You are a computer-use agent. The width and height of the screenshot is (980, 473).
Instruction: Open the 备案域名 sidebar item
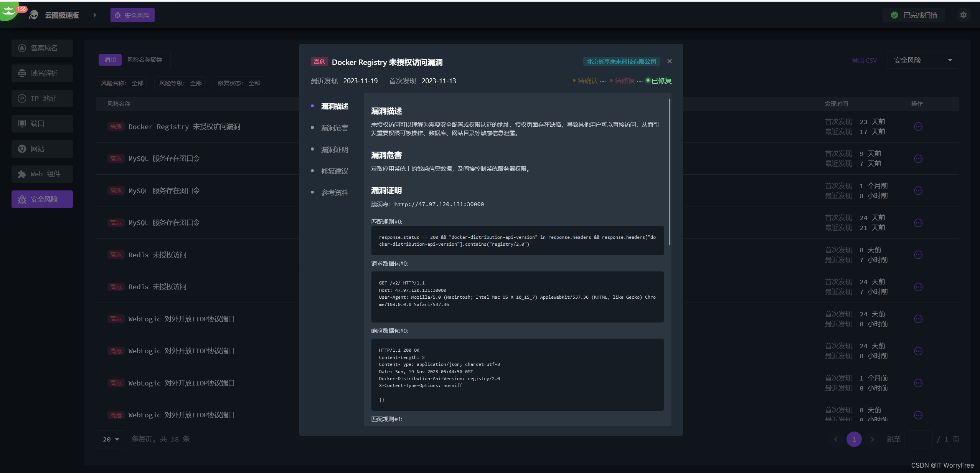(42, 48)
